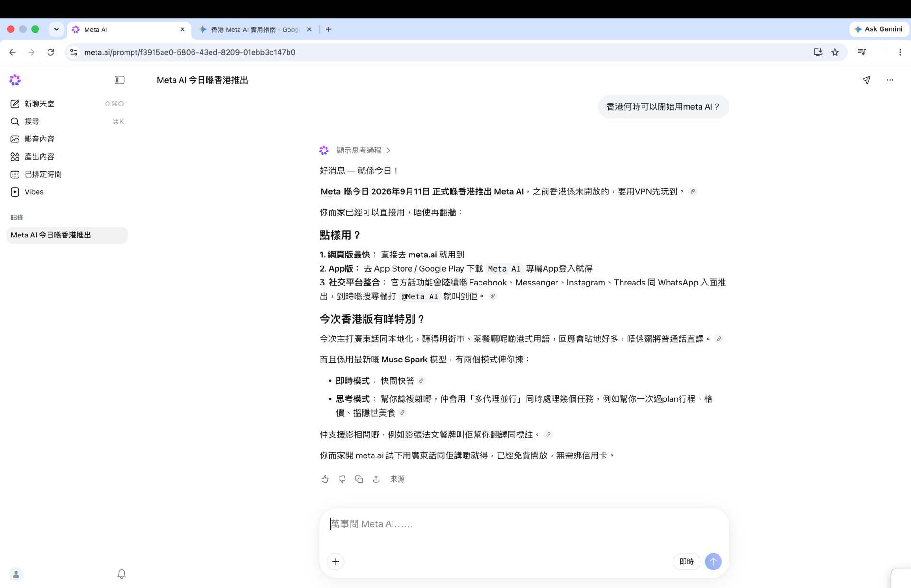The width and height of the screenshot is (911, 588).
Task: Open the 即時 mode selector
Action: (686, 561)
